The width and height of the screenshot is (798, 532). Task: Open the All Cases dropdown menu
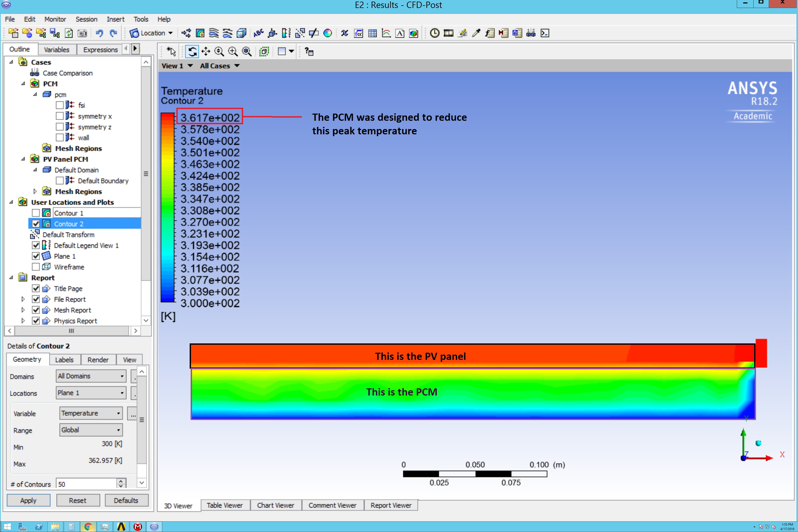[x=220, y=66]
